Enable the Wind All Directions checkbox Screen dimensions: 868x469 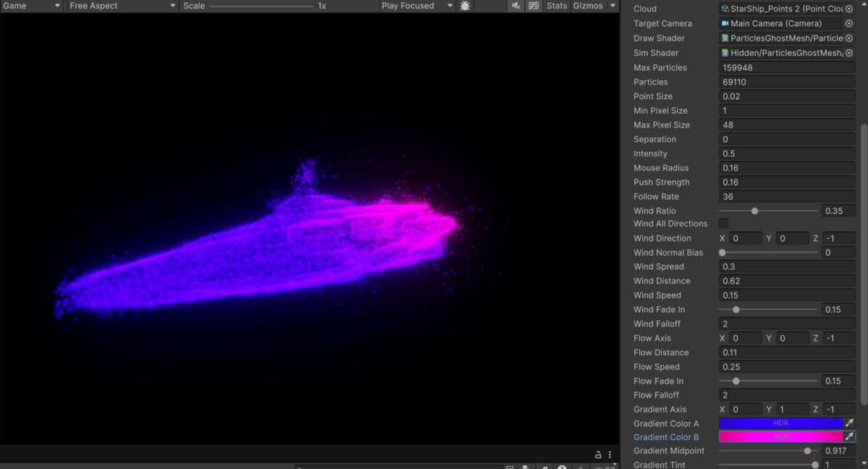tap(723, 224)
